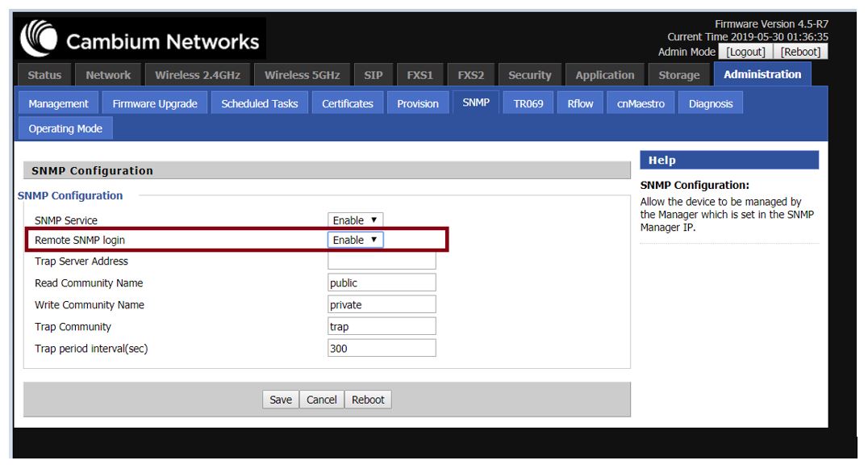Click the 'Trap Server Address' label

81,261
